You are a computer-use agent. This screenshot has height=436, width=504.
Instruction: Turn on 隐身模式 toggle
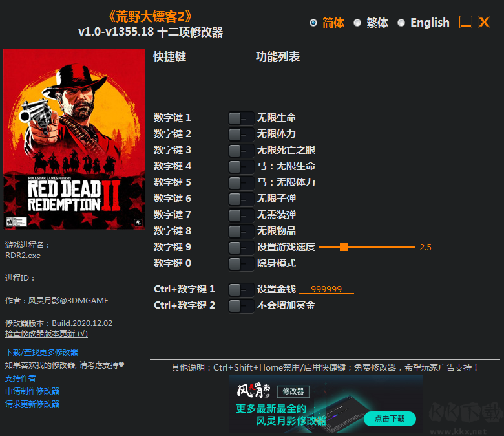pyautogui.click(x=241, y=263)
